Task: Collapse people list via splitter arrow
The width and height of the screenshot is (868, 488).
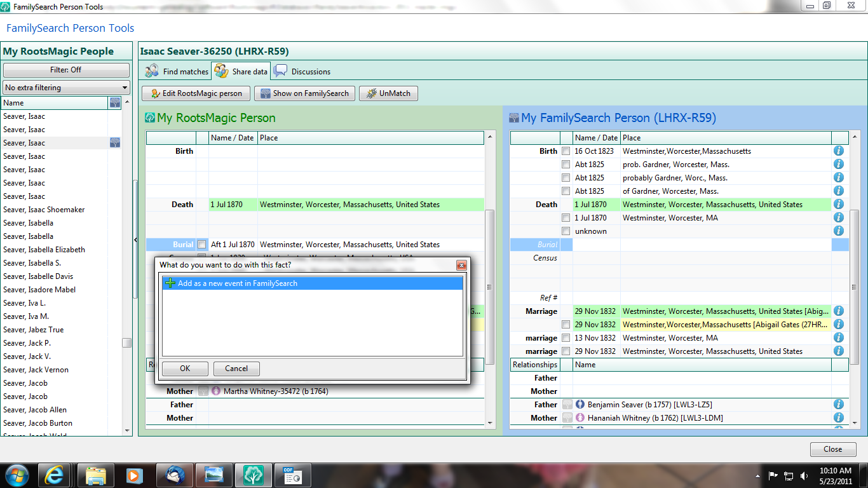Action: (x=135, y=240)
